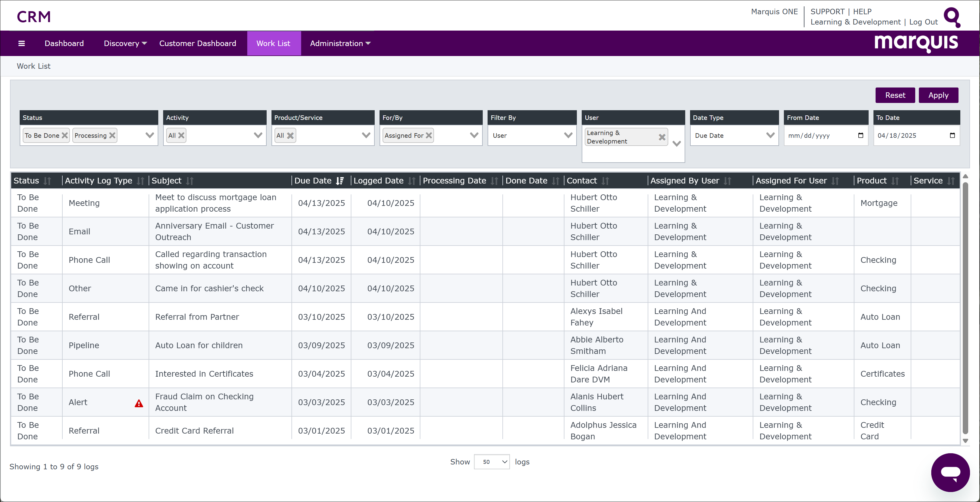Expand the Activity filter dropdown

pyautogui.click(x=258, y=135)
